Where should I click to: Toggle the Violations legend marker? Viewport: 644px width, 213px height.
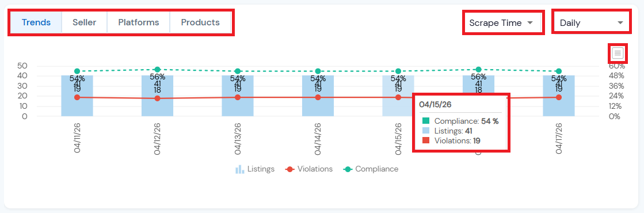290,169
